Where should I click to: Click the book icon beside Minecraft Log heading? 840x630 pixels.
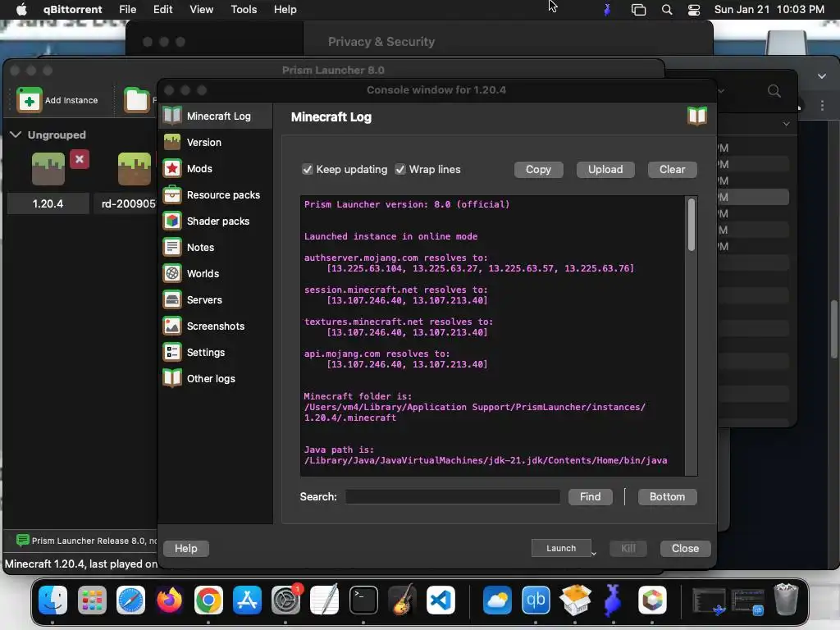(697, 116)
